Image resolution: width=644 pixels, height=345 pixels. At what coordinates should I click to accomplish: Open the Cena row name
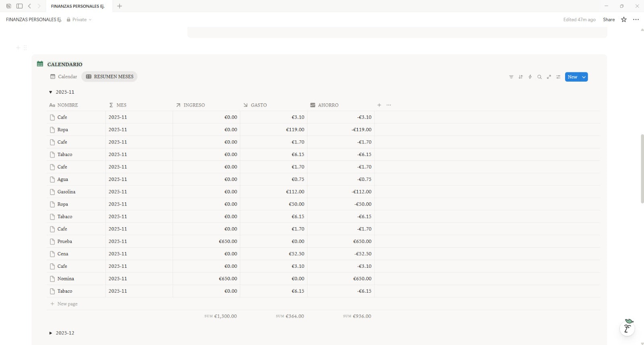coord(63,254)
